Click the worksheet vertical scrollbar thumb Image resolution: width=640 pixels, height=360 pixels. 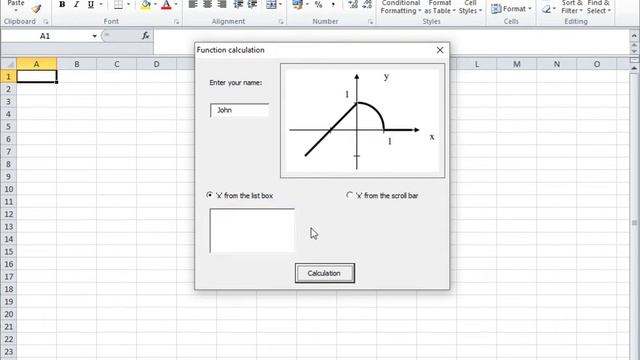[634, 222]
